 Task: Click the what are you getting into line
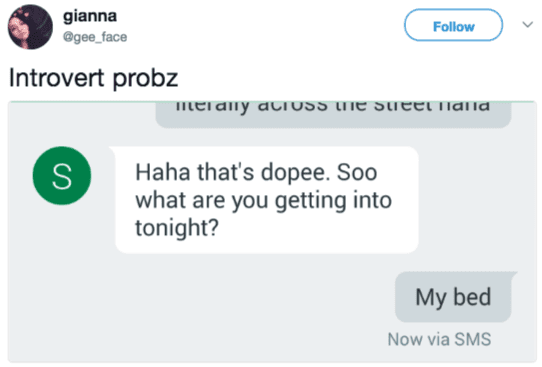(263, 201)
